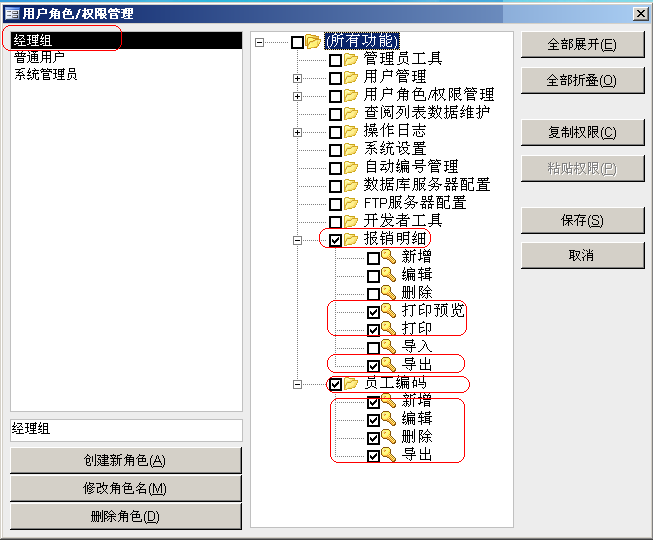The image size is (653, 540).
Task: Click 复制权限(C) to copy permissions
Action: (582, 132)
